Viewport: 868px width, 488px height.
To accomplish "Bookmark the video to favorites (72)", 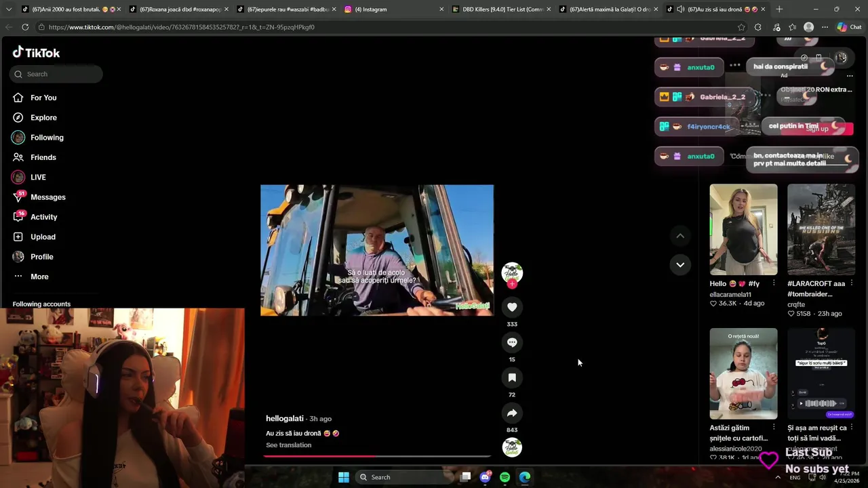I will (x=512, y=378).
